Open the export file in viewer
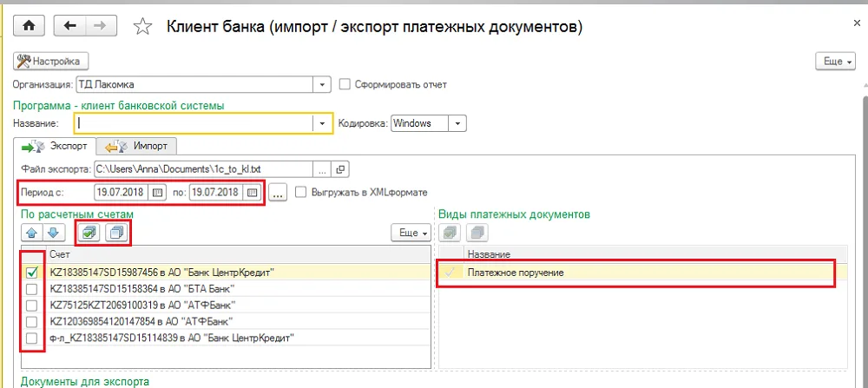The height and width of the screenshot is (388, 868). tap(340, 168)
